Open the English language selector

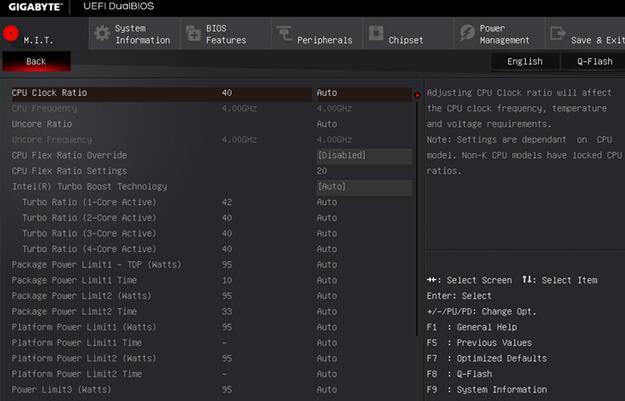tap(525, 61)
